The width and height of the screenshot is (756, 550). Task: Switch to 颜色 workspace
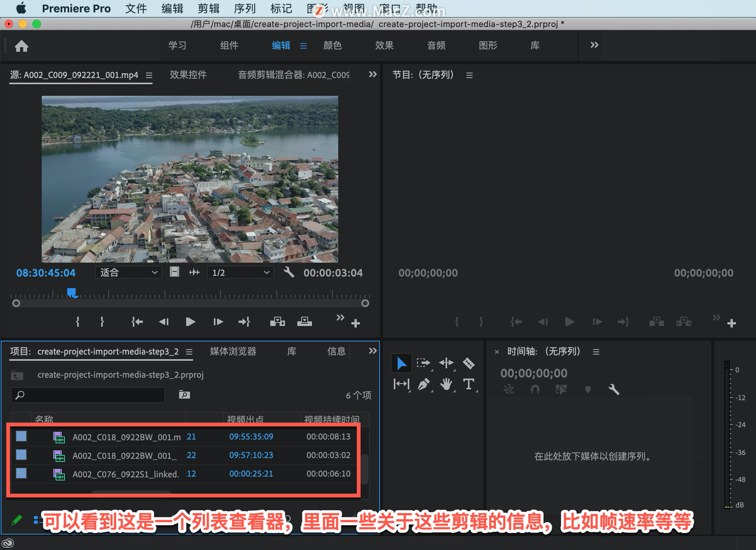coord(332,45)
